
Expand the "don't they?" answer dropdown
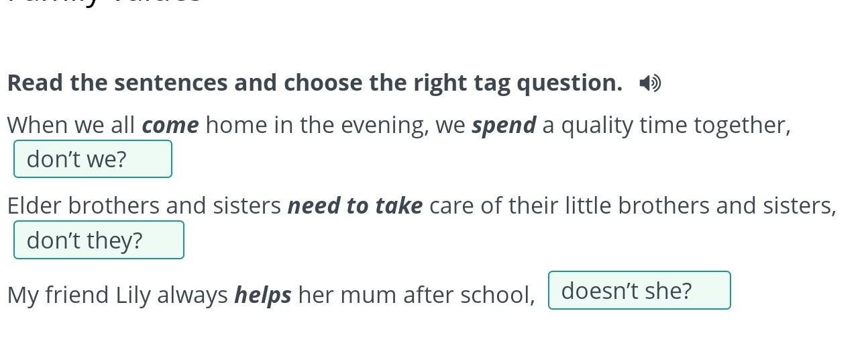(99, 240)
